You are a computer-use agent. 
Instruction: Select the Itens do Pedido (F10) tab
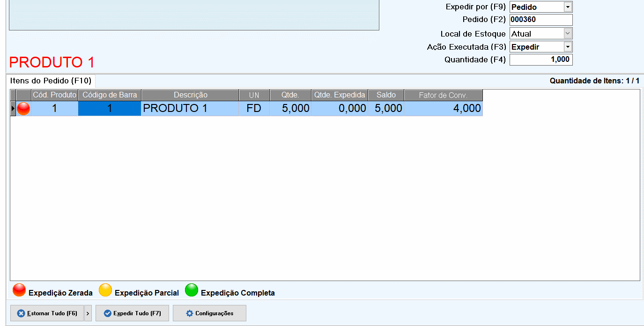coord(51,81)
